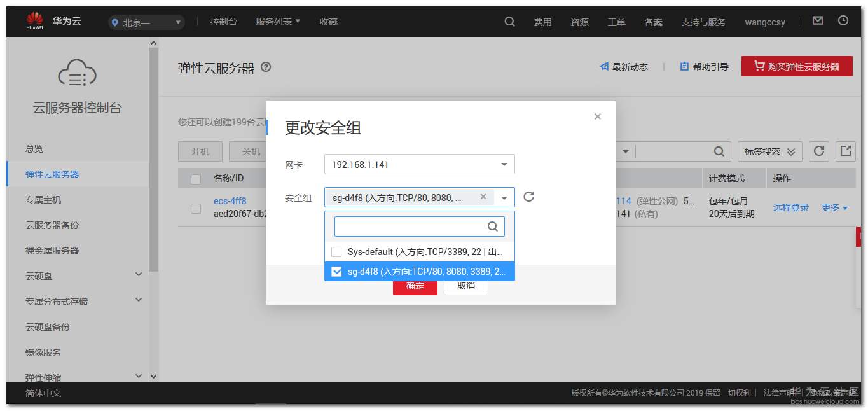Click the list search magnifier icon
The height and width of the screenshot is (411, 868).
(719, 151)
